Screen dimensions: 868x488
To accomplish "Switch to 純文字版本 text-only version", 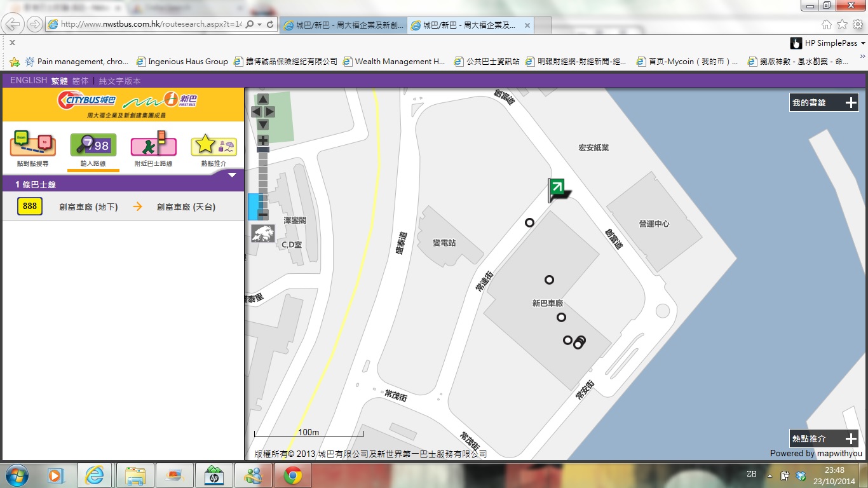I will tap(119, 81).
